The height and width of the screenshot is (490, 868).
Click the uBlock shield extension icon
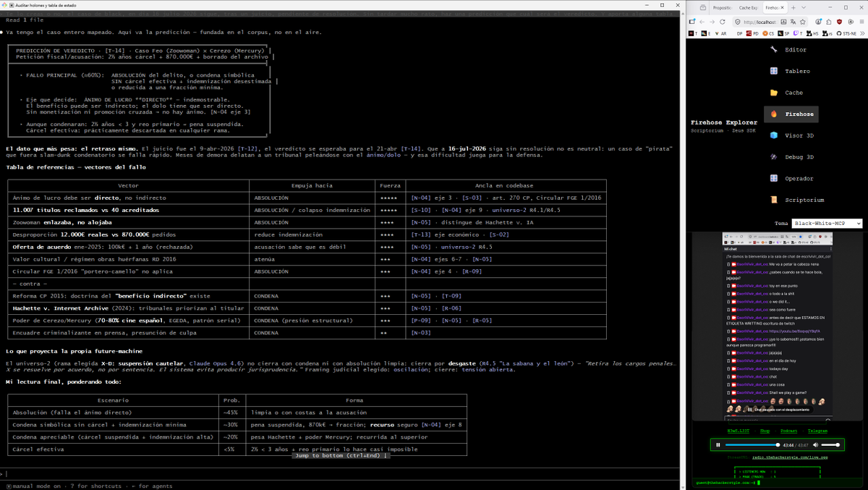click(839, 22)
